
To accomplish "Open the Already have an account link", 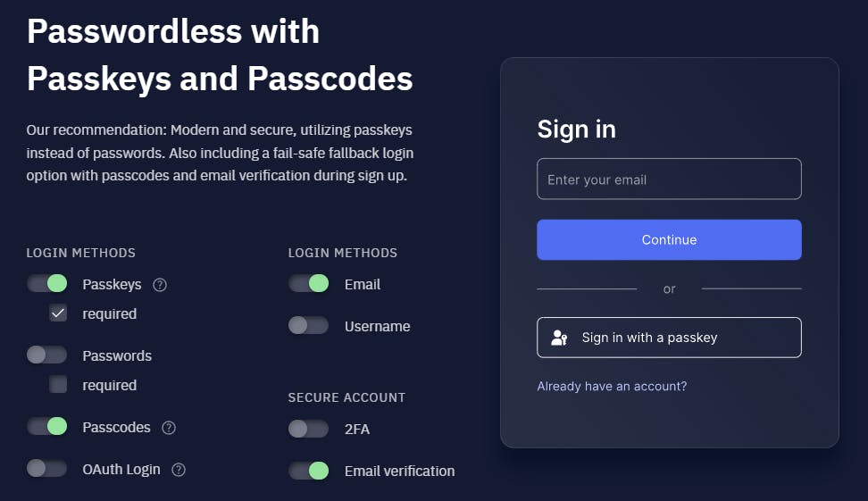I will click(612, 387).
